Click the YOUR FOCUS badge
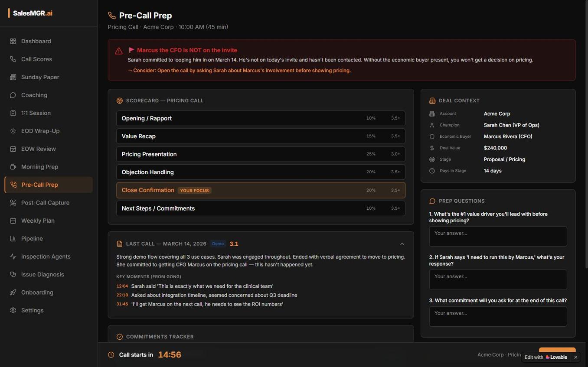 pos(195,190)
